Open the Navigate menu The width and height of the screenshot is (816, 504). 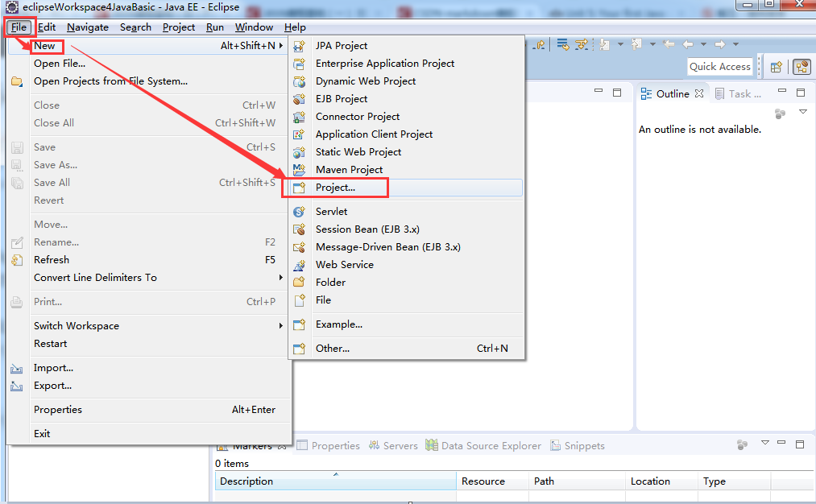88,27
